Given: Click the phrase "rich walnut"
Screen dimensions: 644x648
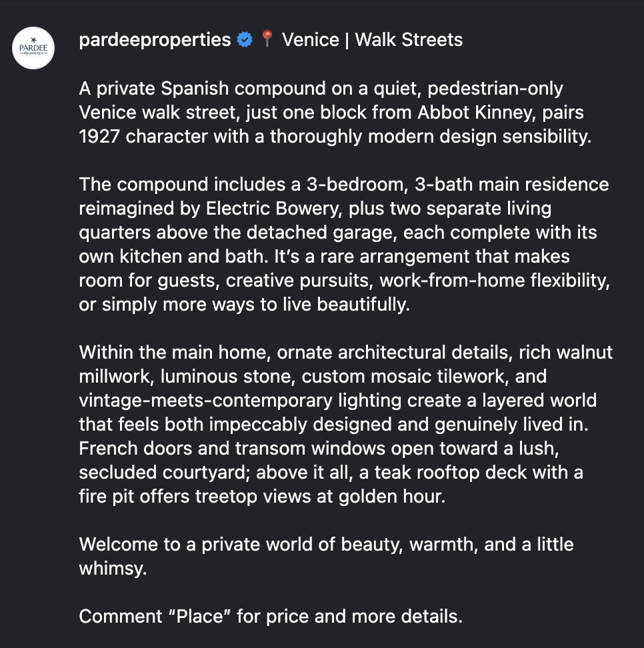Looking at the screenshot, I should pos(565,352).
